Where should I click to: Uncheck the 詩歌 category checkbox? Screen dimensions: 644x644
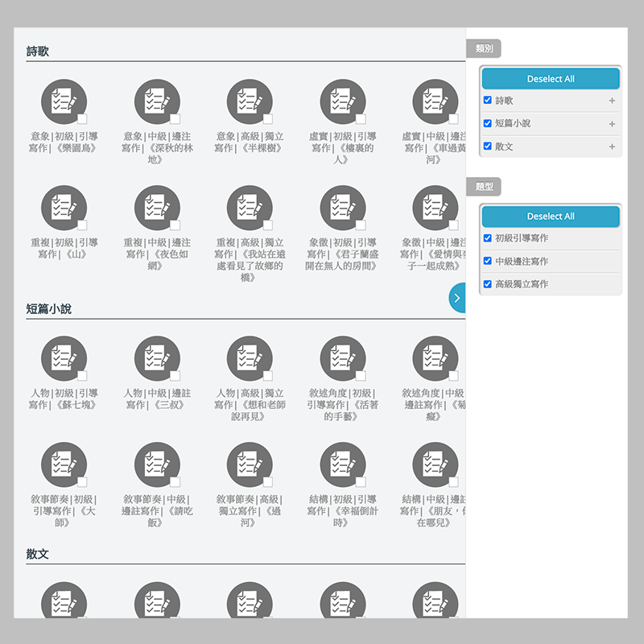488,101
